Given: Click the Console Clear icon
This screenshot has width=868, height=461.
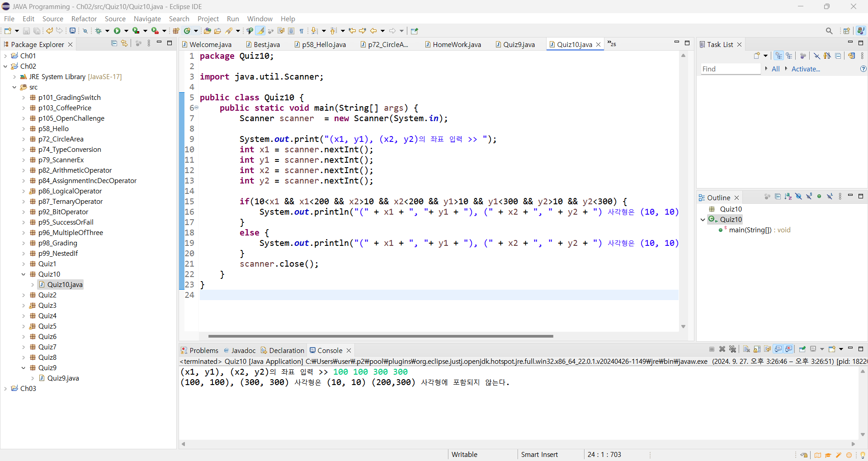Looking at the screenshot, I should coord(746,349).
